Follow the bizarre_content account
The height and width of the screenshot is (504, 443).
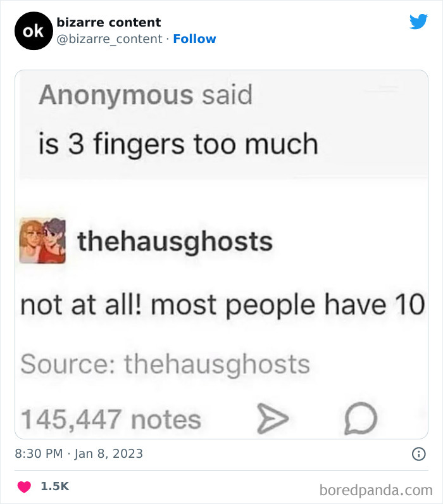click(194, 39)
